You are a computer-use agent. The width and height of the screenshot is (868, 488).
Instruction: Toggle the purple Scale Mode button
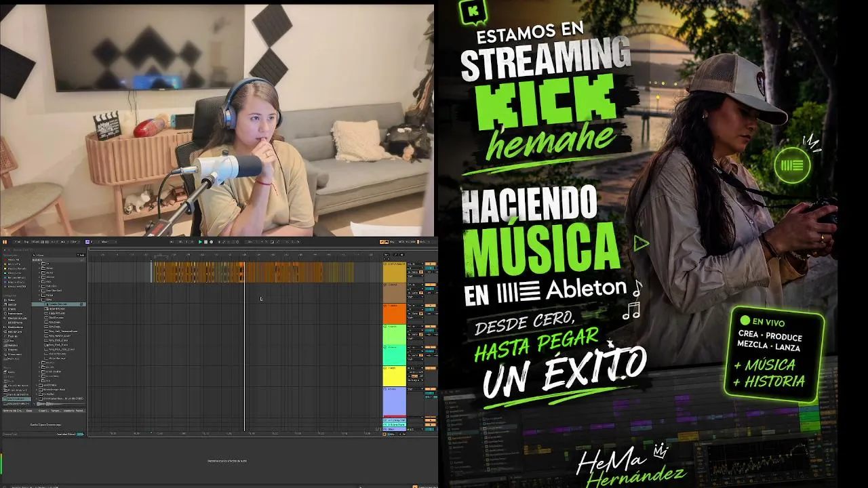click(87, 241)
